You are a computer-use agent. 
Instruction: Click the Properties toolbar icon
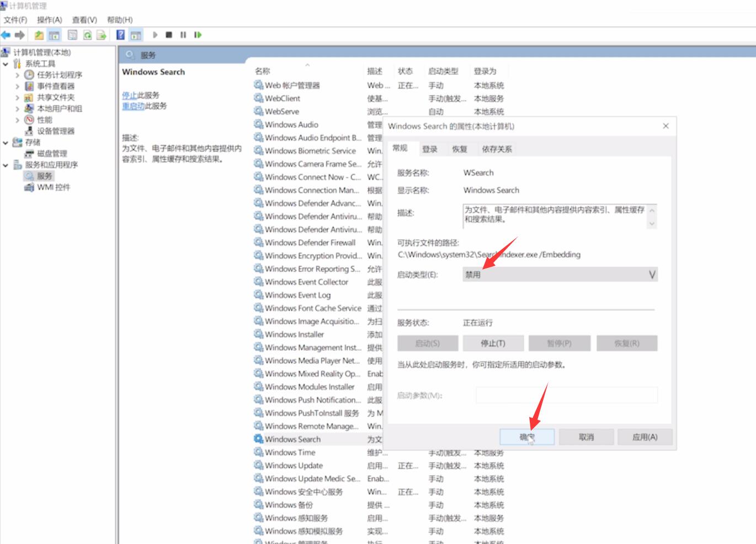pos(72,35)
